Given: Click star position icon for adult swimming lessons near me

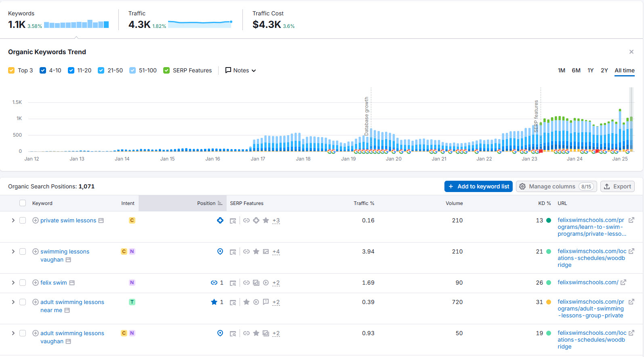Looking at the screenshot, I should coord(214,302).
